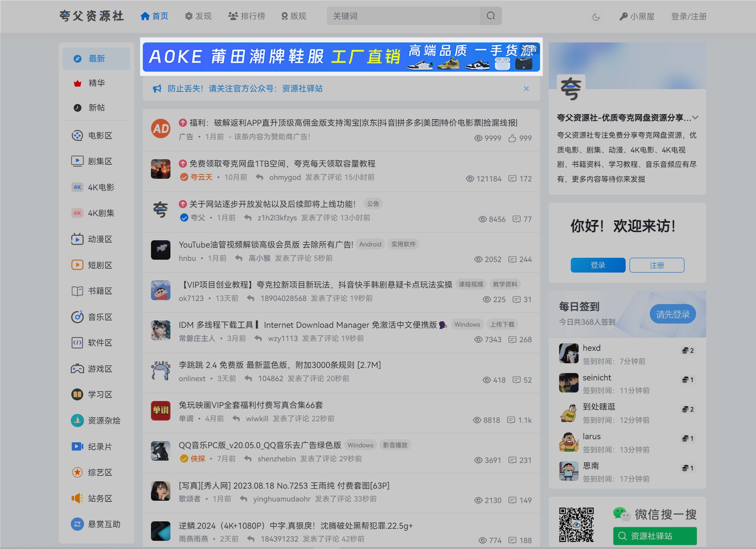Click 请先登录 sign-in button

click(x=672, y=314)
